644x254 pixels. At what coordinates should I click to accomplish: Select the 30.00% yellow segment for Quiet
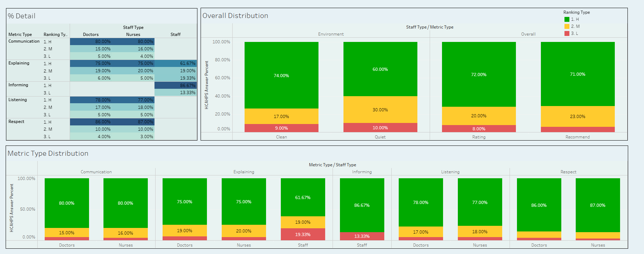(380, 110)
